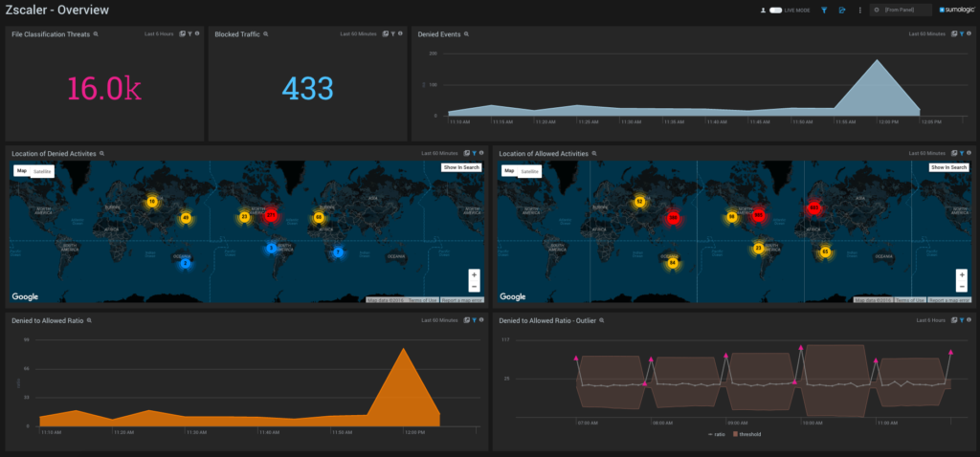Toggle the threshold series in outlier legend
The image size is (980, 457).
(x=746, y=434)
